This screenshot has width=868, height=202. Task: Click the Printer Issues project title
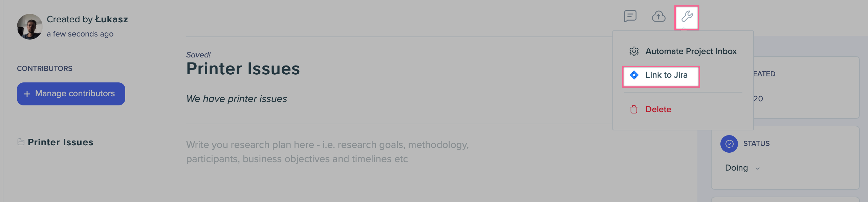click(243, 69)
